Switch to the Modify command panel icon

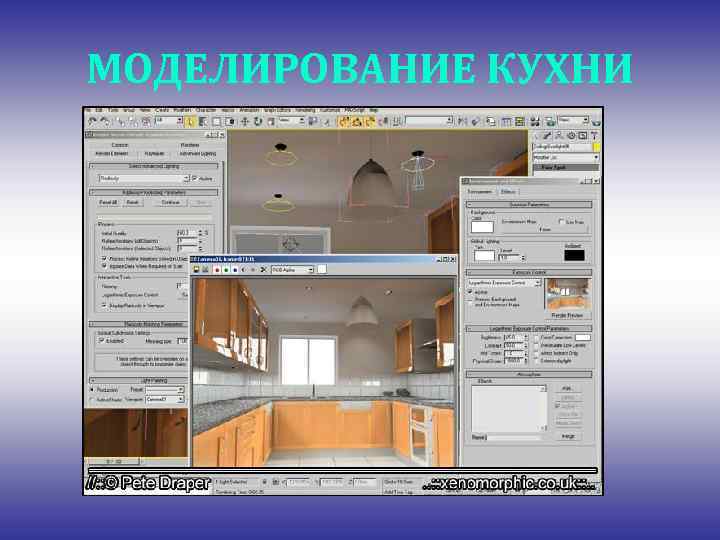pyautogui.click(x=547, y=135)
